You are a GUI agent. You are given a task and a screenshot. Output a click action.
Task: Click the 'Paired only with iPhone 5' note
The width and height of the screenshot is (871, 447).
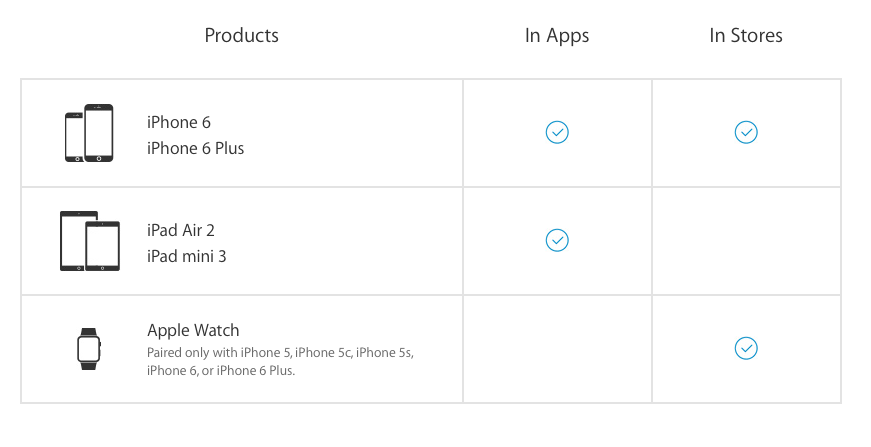tap(280, 353)
